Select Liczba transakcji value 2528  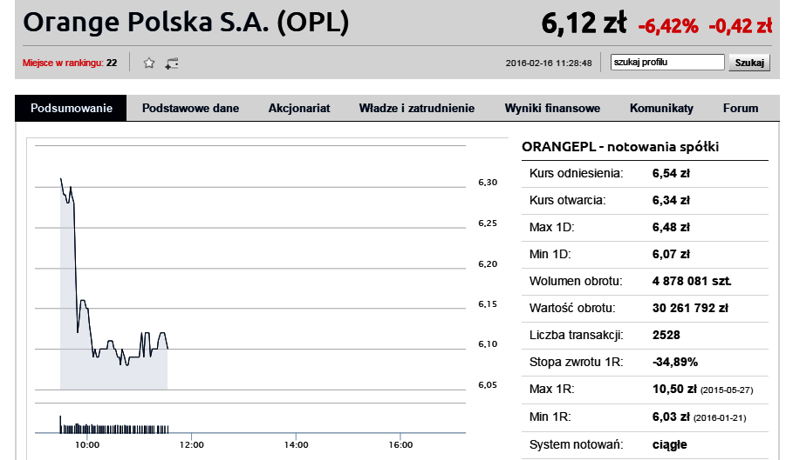tap(666, 335)
